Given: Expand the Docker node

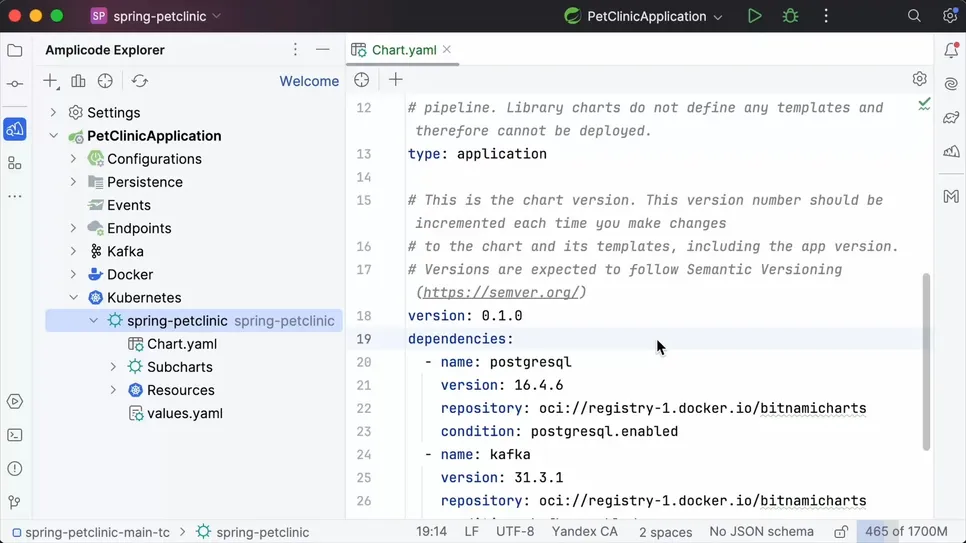Looking at the screenshot, I should (73, 274).
